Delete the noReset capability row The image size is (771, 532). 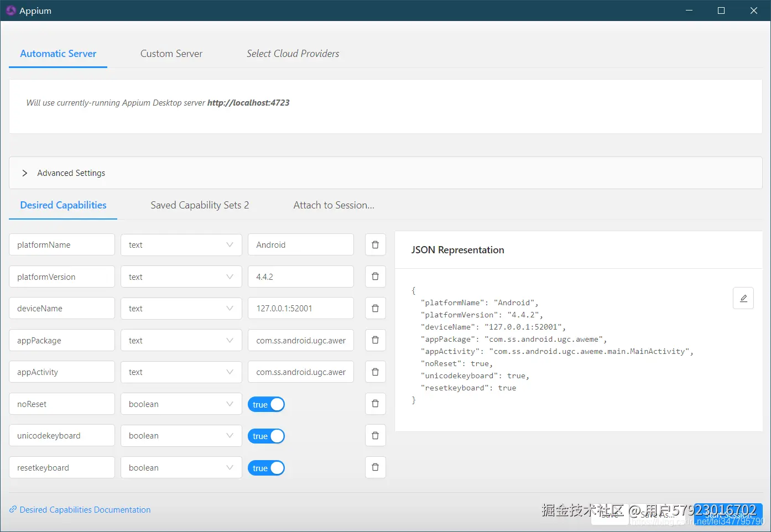(376, 404)
